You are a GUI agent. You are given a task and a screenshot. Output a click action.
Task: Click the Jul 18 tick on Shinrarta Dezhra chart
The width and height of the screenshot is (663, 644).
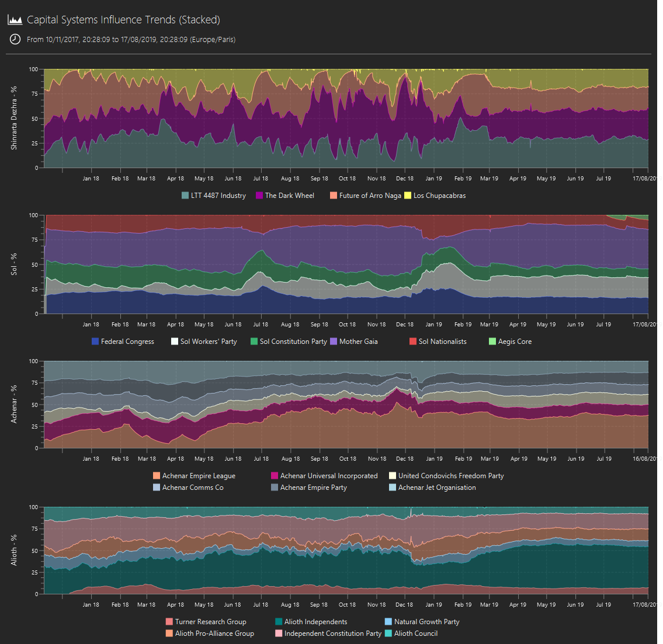(261, 178)
